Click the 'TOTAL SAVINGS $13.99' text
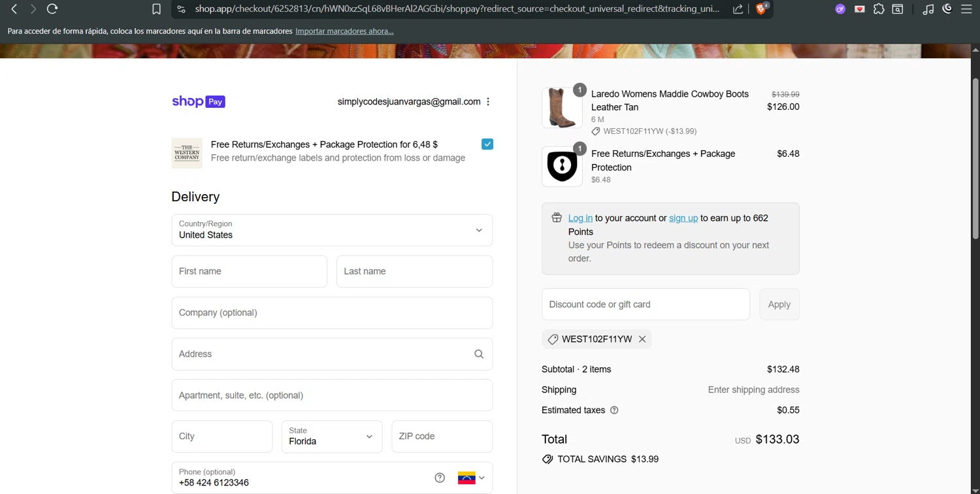Viewport: 980px width, 494px height. point(608,459)
